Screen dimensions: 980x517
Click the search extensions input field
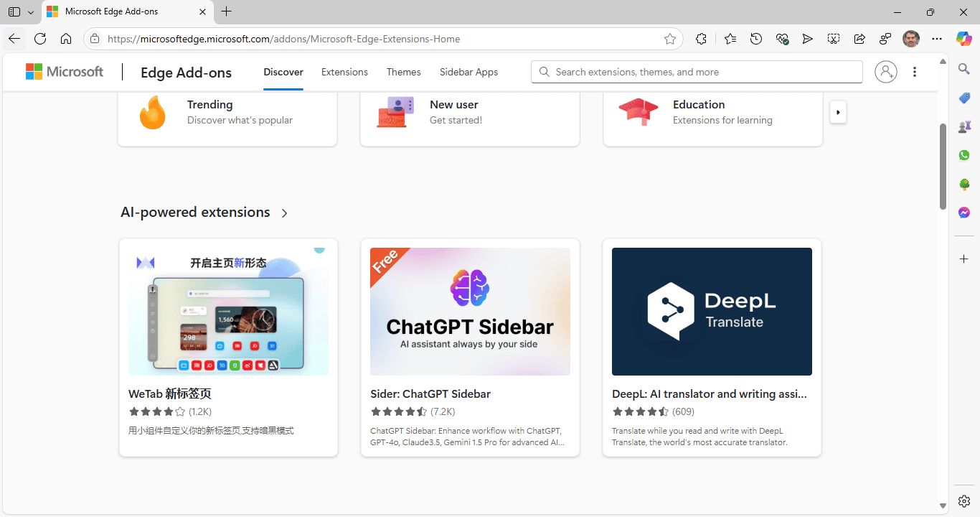[x=697, y=72]
